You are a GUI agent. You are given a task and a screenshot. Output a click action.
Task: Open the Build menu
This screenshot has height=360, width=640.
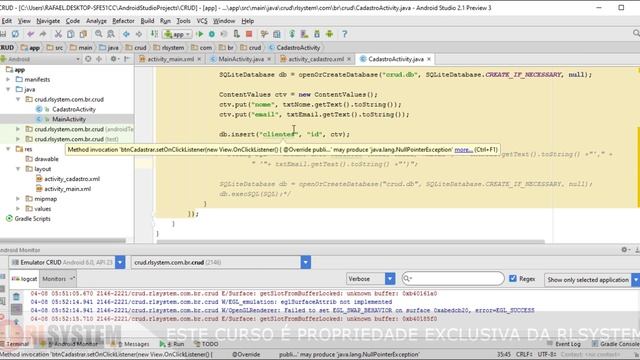(x=147, y=21)
